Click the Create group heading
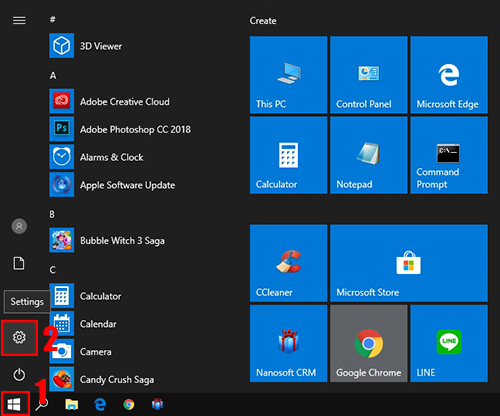The width and height of the screenshot is (500, 416). pyautogui.click(x=263, y=21)
